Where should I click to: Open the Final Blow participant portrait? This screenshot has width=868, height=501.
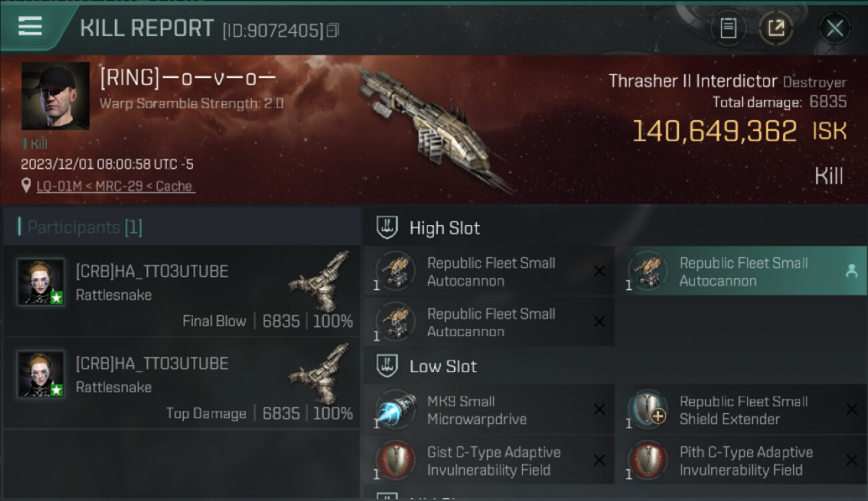coord(41,282)
